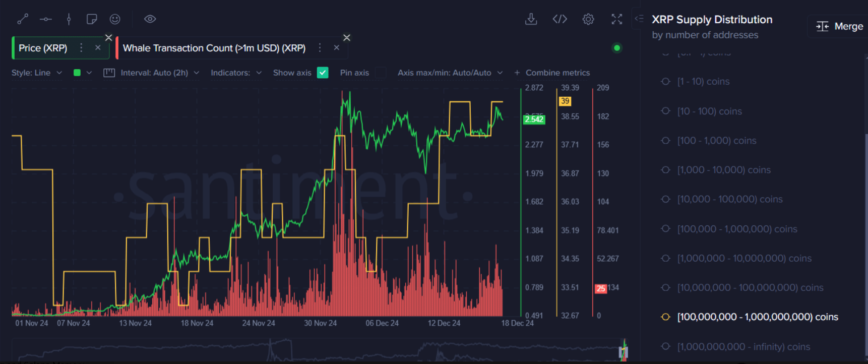Viewport: 868px width, 364px height.
Task: Select the Whale Transaction Count metric tab
Action: (x=214, y=48)
